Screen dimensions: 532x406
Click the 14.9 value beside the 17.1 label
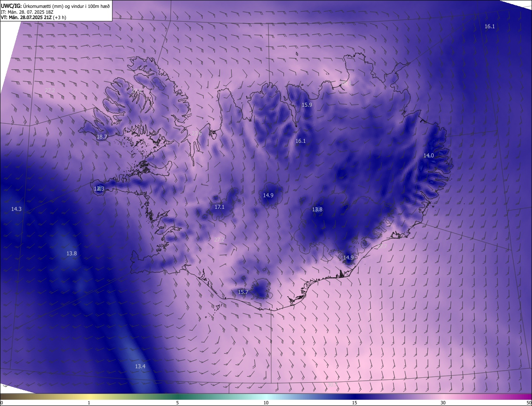coord(268,195)
